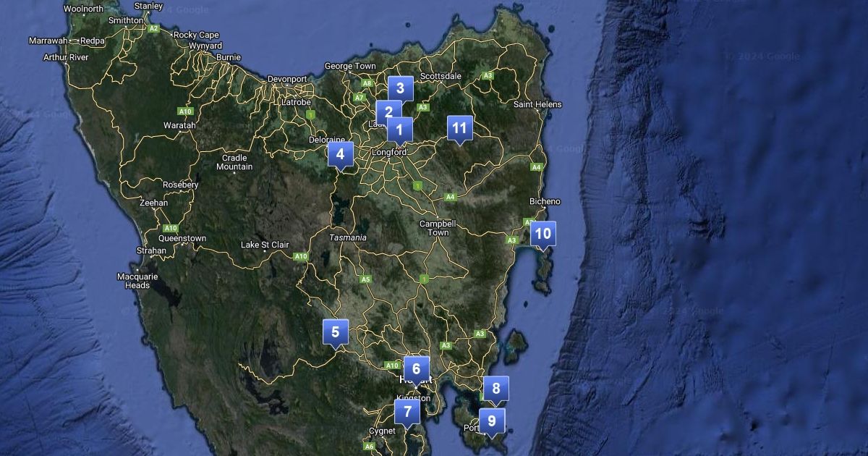This screenshot has width=868, height=456.
Task: Click the Cradle Mountain label
Action: 234,162
